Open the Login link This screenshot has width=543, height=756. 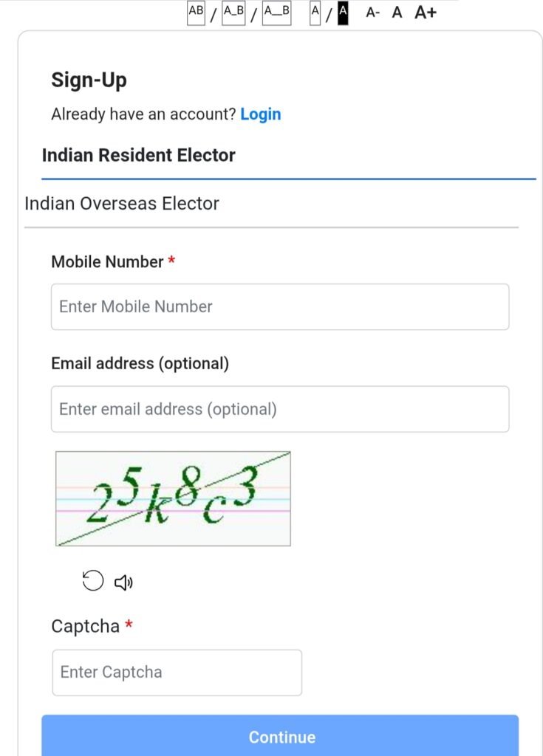261,114
